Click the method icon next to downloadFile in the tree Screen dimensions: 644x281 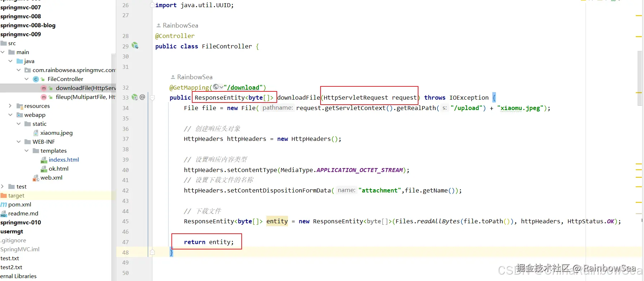click(44, 88)
